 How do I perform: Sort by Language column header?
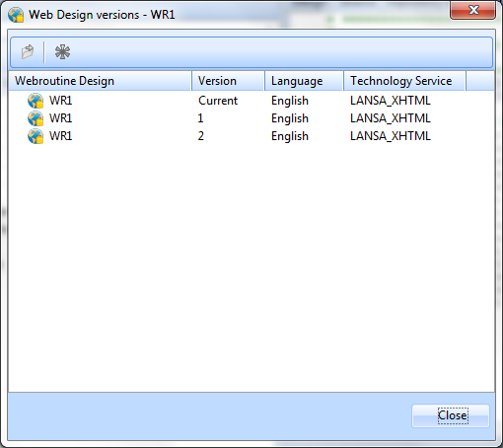[x=304, y=81]
